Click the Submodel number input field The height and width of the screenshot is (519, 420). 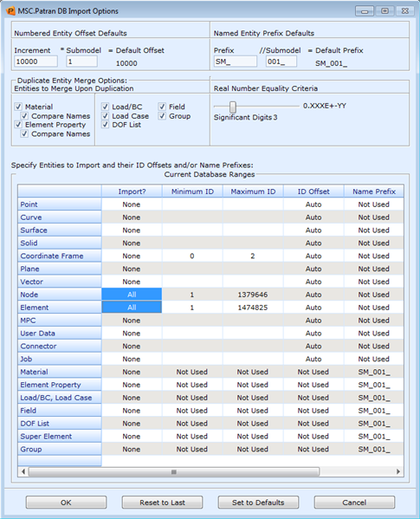pos(81,62)
